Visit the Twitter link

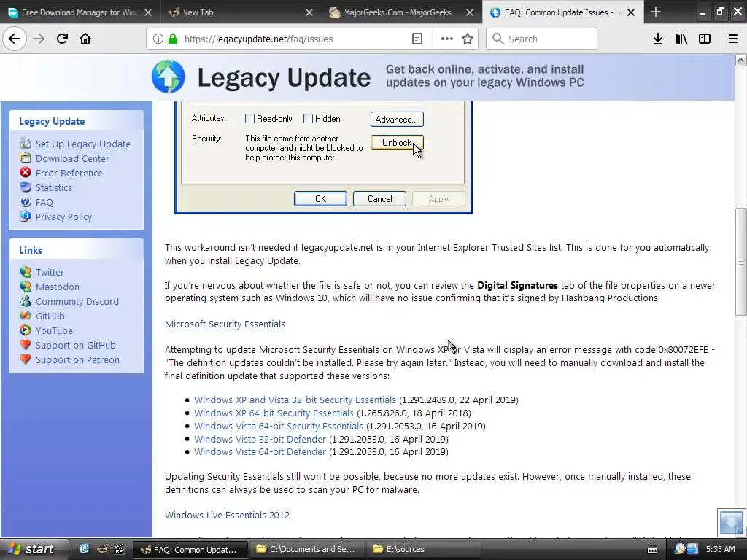tap(50, 273)
